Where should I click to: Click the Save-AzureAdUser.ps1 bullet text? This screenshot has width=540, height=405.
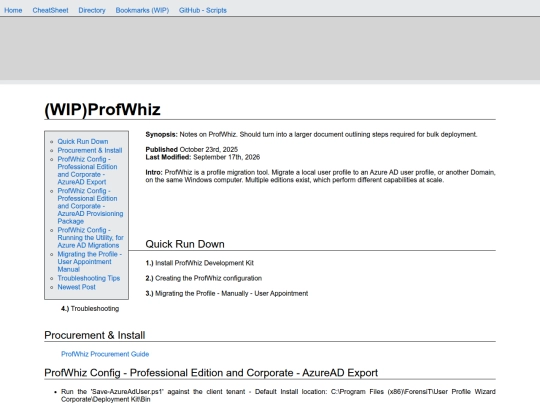click(278, 395)
